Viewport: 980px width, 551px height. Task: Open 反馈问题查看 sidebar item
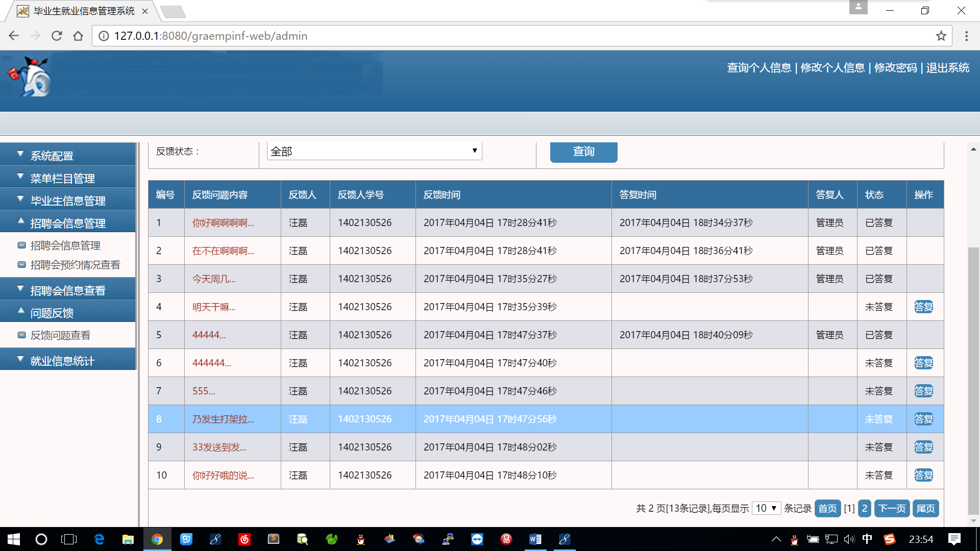pyautogui.click(x=60, y=335)
